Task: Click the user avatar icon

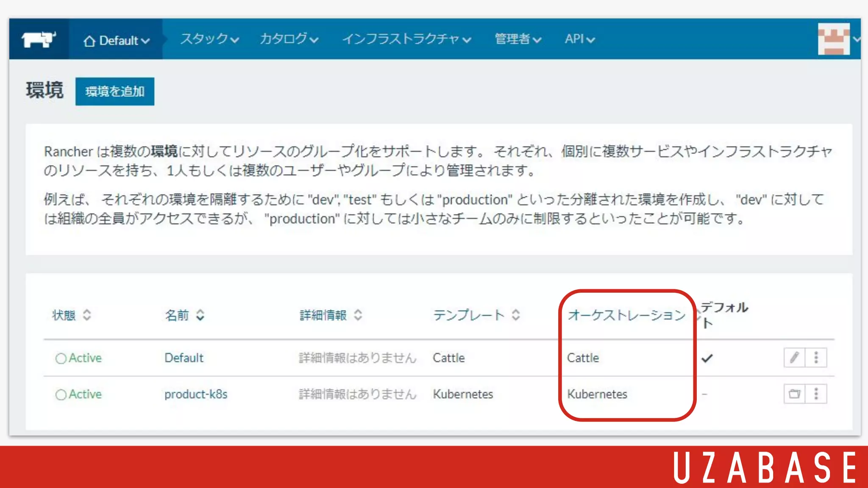Action: coord(833,39)
